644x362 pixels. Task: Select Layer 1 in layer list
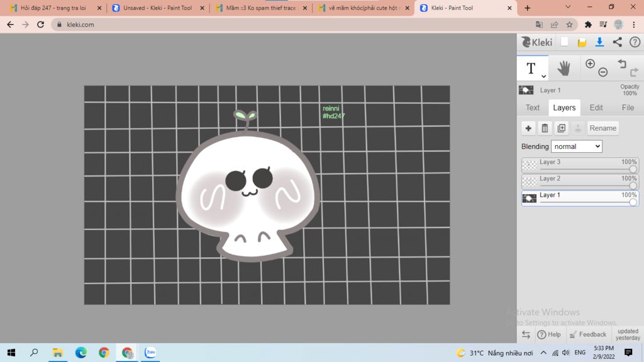[580, 198]
